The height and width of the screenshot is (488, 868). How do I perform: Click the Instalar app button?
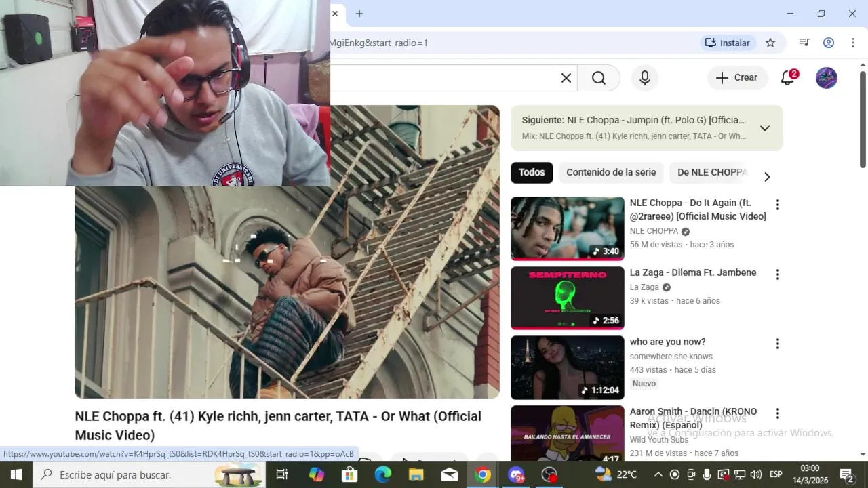click(x=728, y=43)
